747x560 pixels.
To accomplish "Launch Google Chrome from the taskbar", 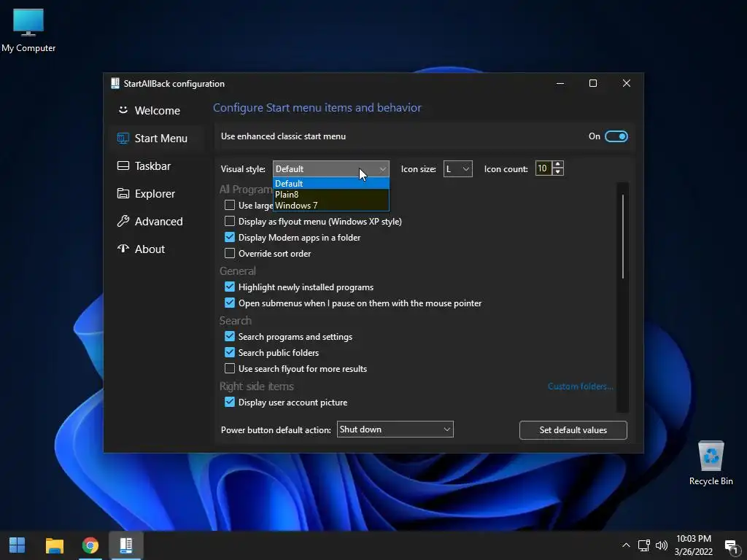I will coord(90,545).
